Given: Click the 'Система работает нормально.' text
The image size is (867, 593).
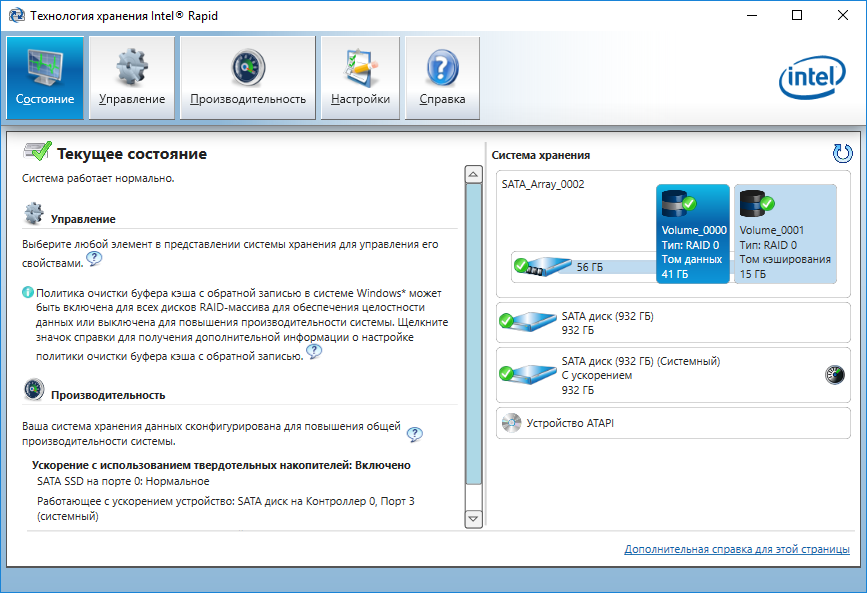Looking at the screenshot, I should coord(98,178).
